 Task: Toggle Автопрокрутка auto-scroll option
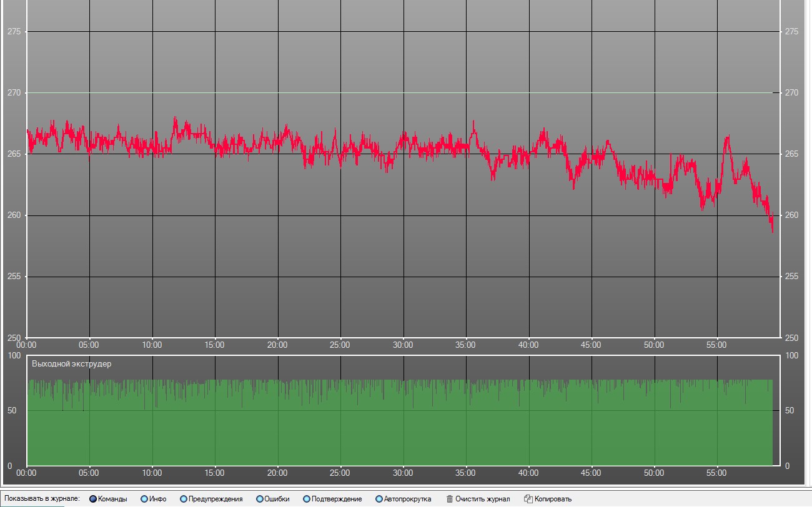click(379, 499)
